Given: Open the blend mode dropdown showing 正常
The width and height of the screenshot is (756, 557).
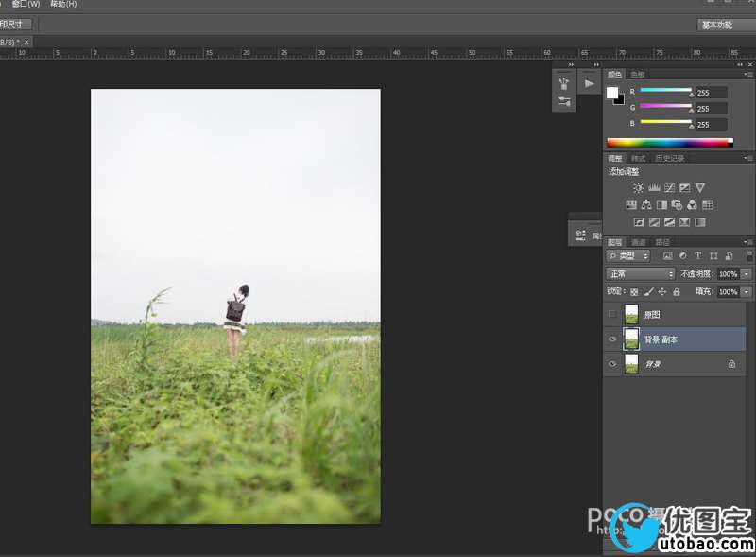Looking at the screenshot, I should coord(641,274).
